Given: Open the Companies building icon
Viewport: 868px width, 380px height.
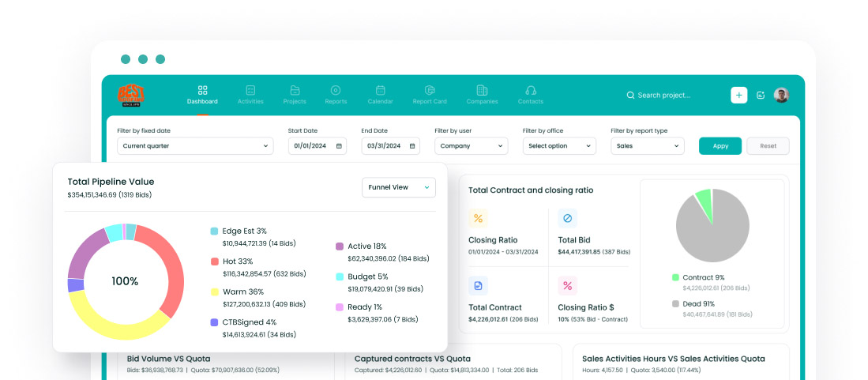Looking at the screenshot, I should (482, 90).
